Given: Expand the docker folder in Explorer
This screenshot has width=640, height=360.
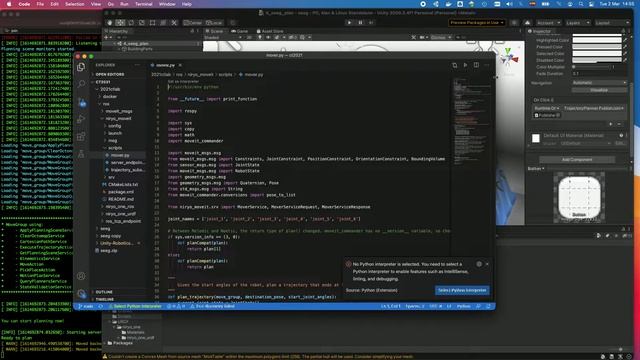Looking at the screenshot, I should pos(110,96).
